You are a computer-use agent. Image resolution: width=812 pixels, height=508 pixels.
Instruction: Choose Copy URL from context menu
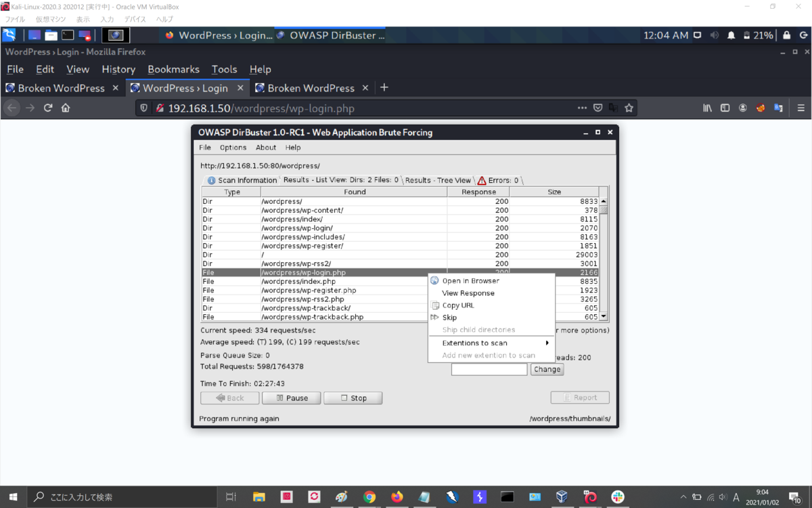[x=491, y=305]
